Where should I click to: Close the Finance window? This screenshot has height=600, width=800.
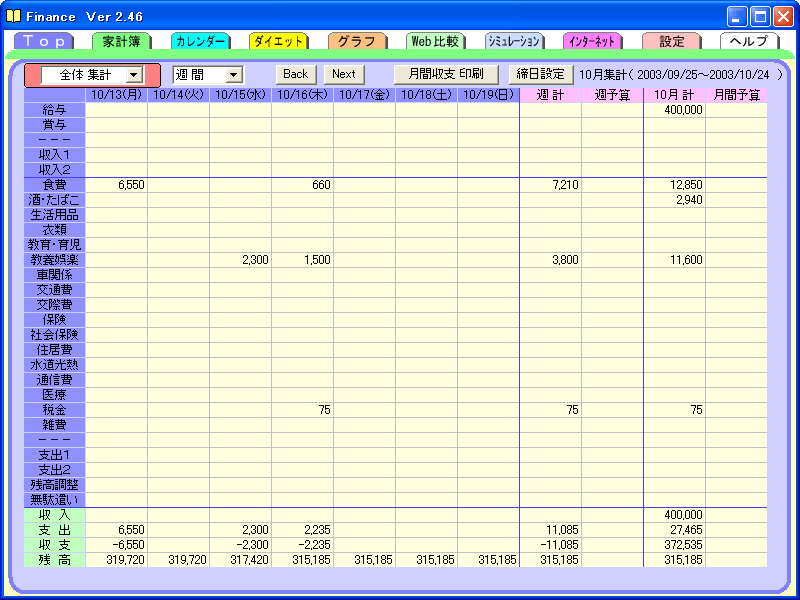point(783,17)
